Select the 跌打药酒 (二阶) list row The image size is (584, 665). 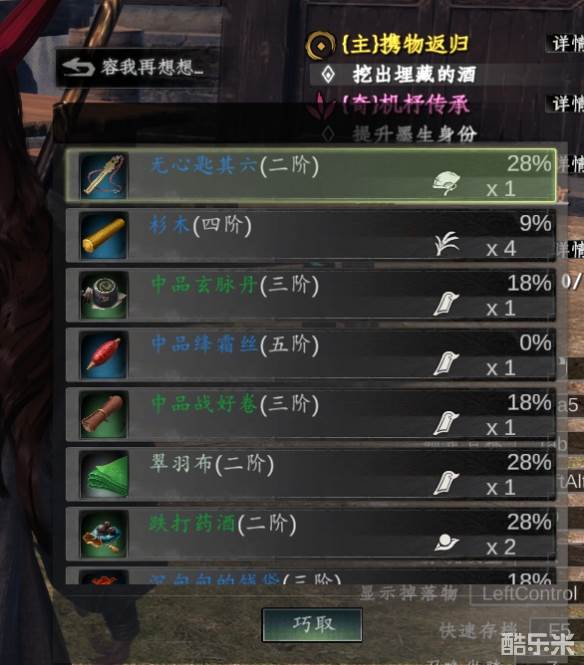310,534
